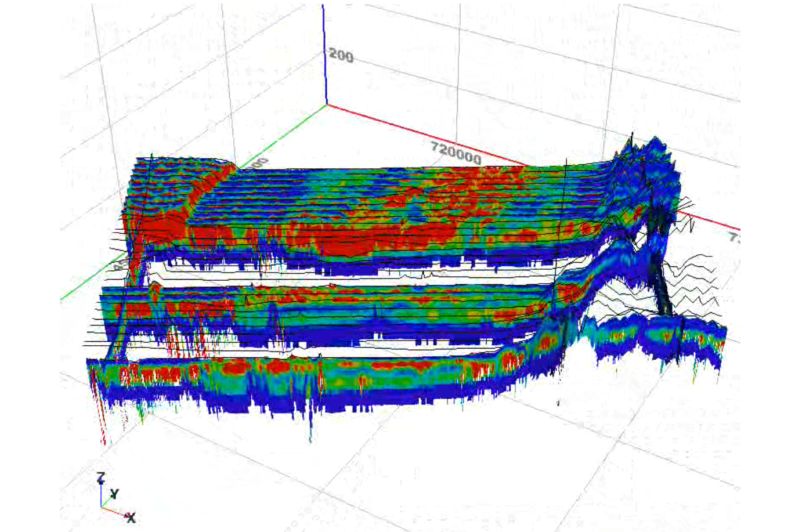Click the 720000 X-axis label
This screenshot has height=532, width=795.
coord(456,153)
